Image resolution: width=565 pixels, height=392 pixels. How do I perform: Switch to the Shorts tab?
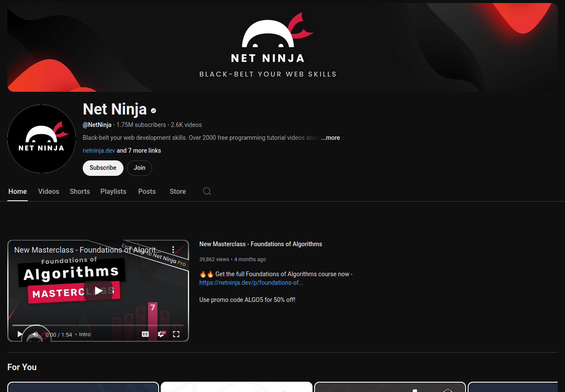pos(80,191)
